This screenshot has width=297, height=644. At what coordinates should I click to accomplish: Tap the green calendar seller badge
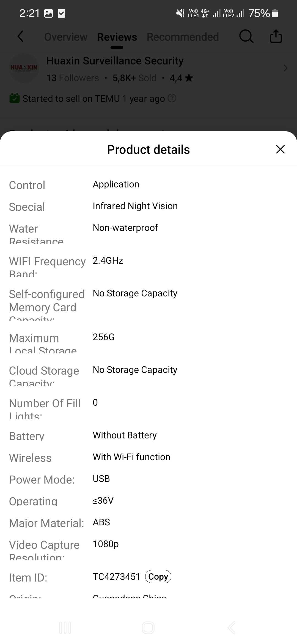pyautogui.click(x=15, y=98)
